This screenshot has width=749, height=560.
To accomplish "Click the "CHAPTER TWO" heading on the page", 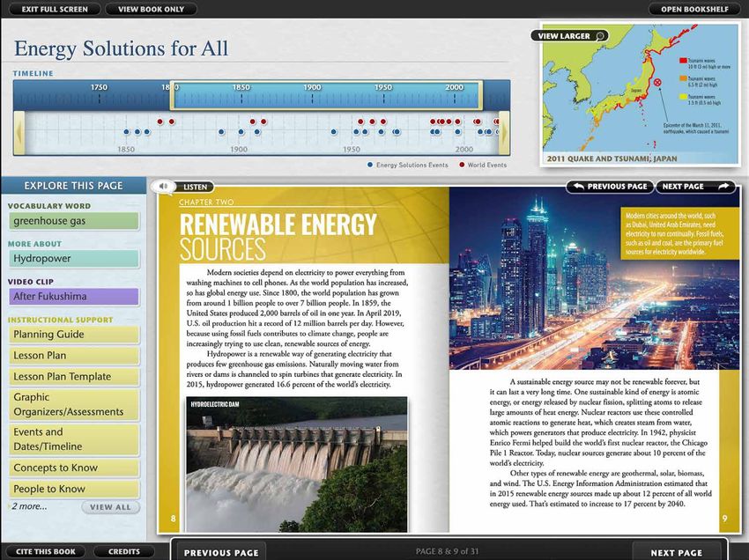I will point(206,203).
